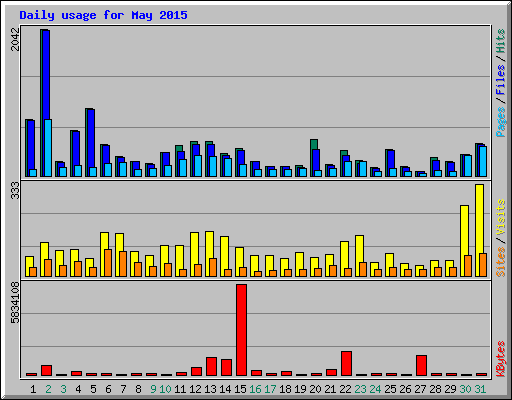
Task: Click the orange sites bar for day 30
Action: (x=468, y=266)
